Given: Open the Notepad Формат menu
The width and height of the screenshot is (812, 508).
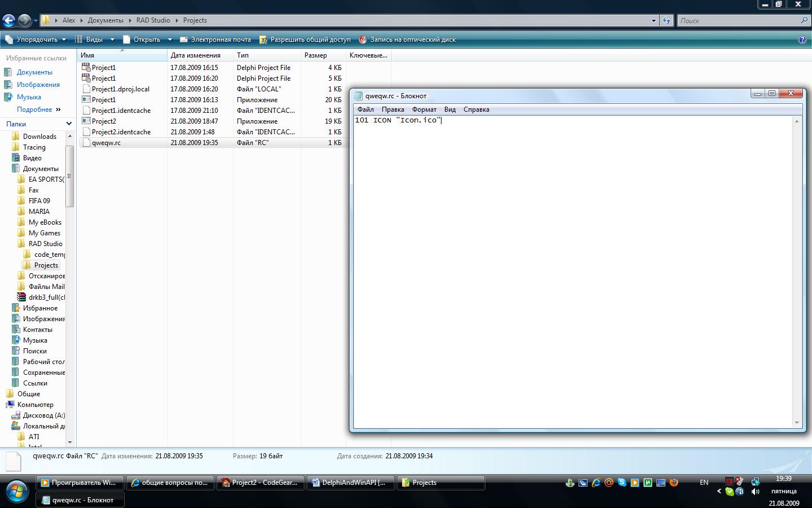Looking at the screenshot, I should (424, 110).
